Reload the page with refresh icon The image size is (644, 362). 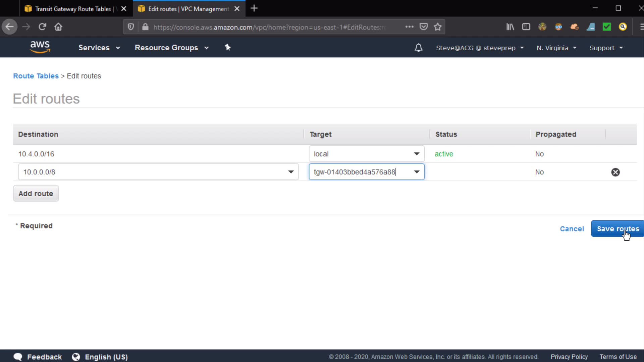(42, 27)
